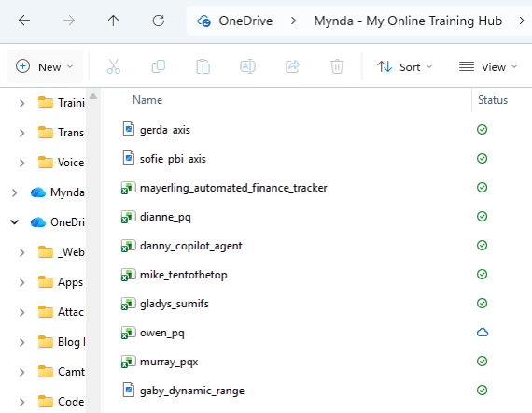Image resolution: width=532 pixels, height=413 pixels.
Task: Click the Excel icon beside murray_pqx
Action: (129, 362)
